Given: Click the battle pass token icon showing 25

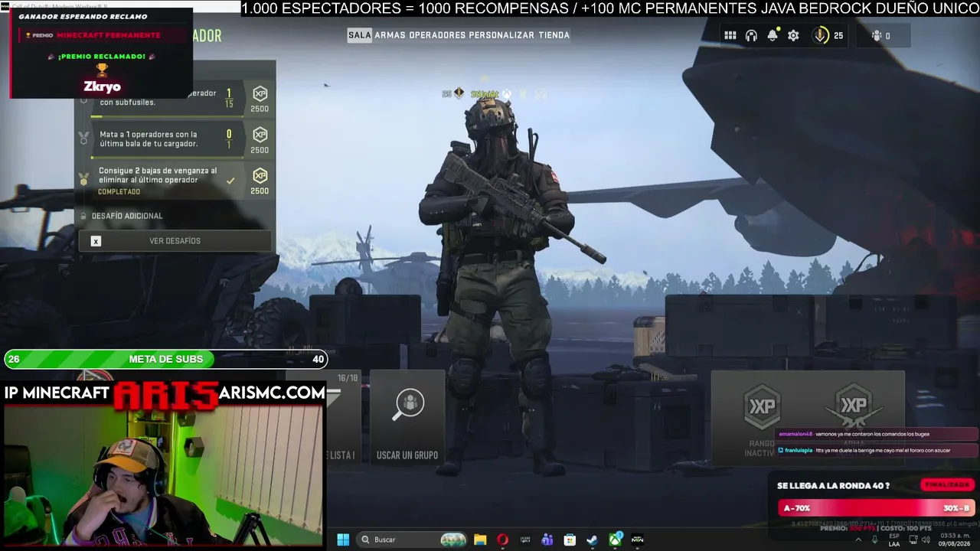Looking at the screenshot, I should point(821,35).
